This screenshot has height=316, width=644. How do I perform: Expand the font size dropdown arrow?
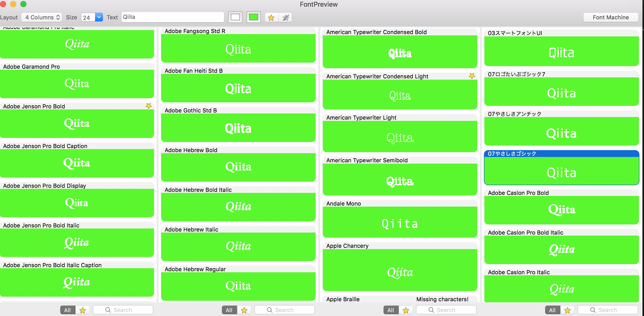99,17
